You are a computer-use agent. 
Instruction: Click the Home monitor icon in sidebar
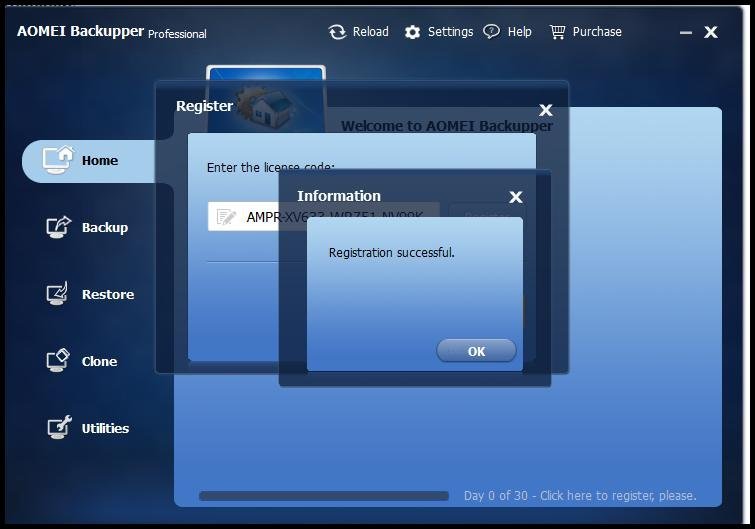point(58,160)
